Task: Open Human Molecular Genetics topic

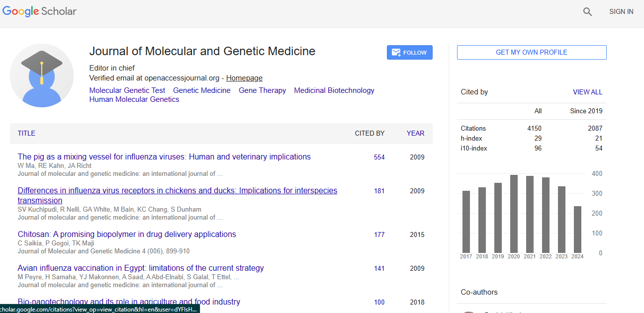Action: pyautogui.click(x=134, y=99)
